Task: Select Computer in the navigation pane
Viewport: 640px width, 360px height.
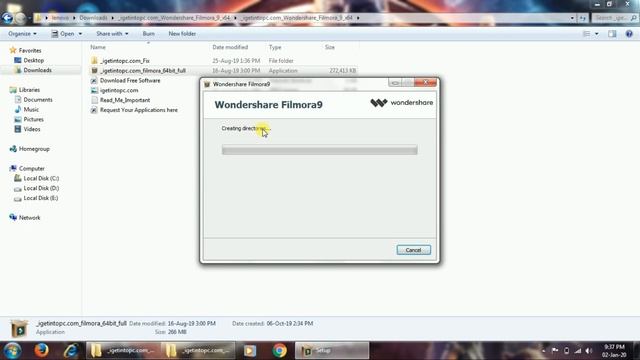Action: tap(31, 169)
